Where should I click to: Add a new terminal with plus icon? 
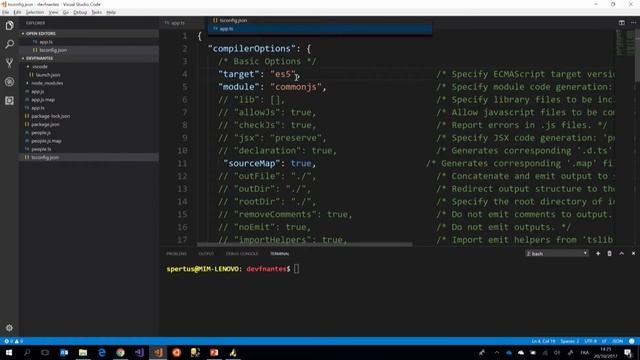pos(598,253)
